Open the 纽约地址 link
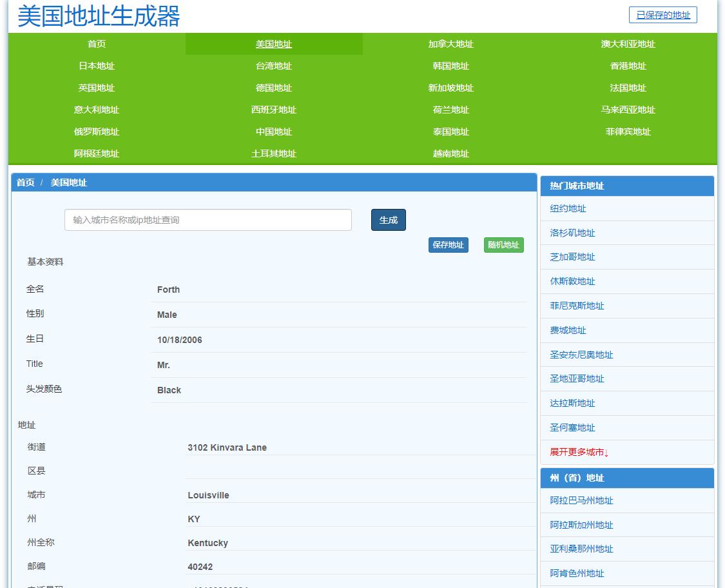The height and width of the screenshot is (588, 725). pyautogui.click(x=567, y=208)
